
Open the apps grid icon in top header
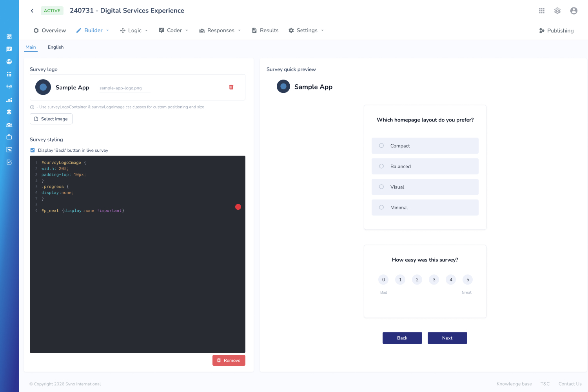coord(542,11)
